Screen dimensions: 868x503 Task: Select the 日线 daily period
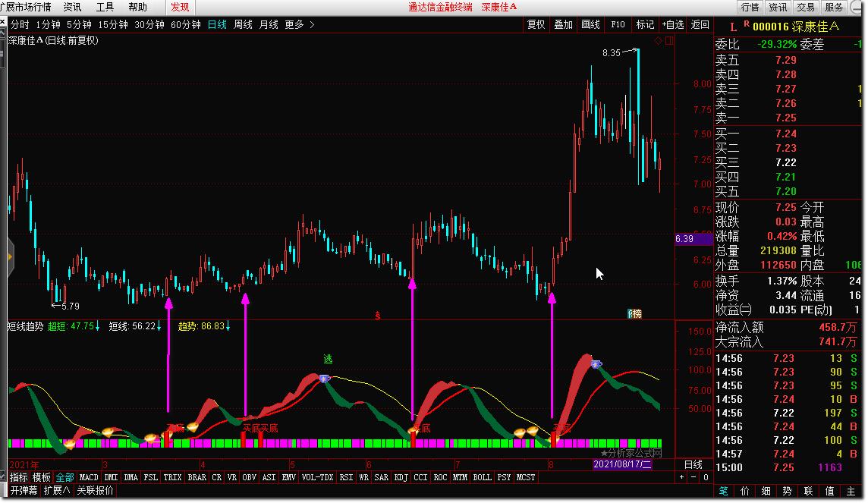point(217,24)
